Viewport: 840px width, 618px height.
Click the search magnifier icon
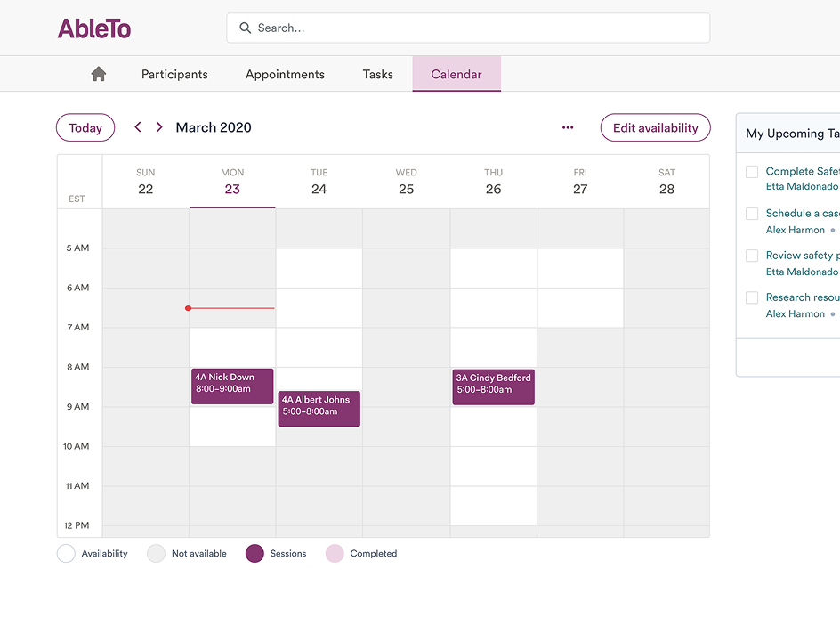click(245, 28)
